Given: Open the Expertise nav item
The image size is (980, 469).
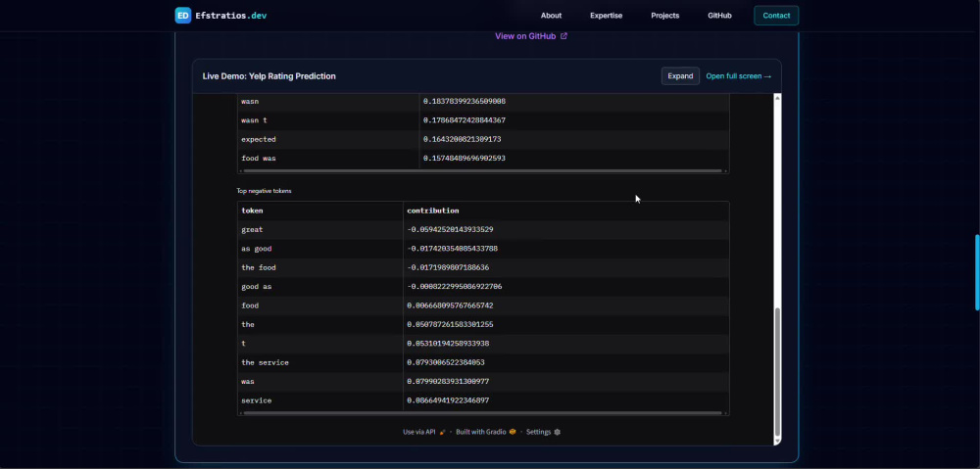Looking at the screenshot, I should (606, 16).
